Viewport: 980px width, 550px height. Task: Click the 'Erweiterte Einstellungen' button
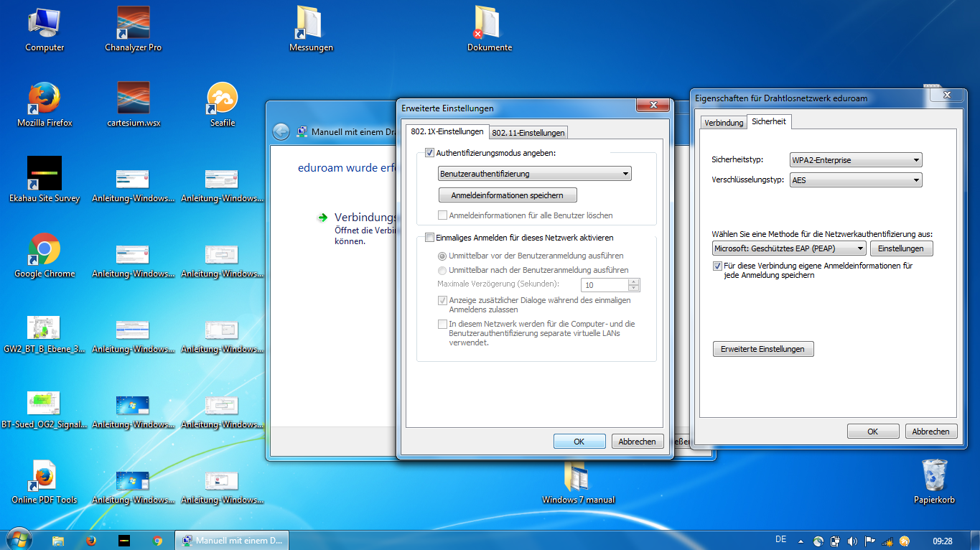coord(762,349)
